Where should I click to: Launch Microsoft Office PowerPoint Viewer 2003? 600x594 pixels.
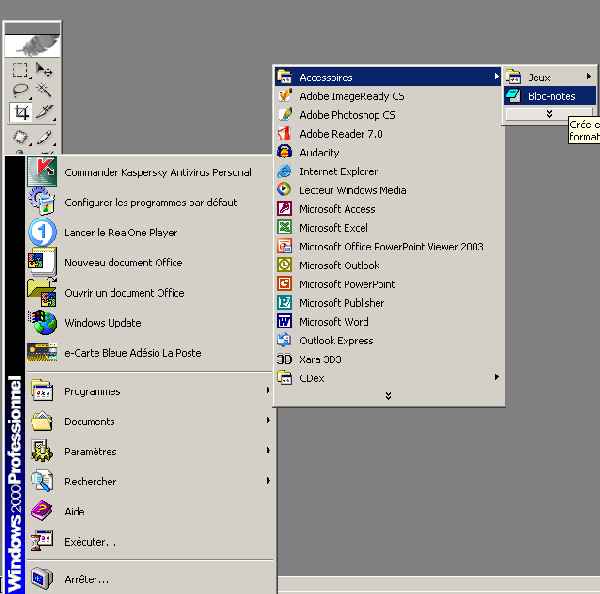coord(388,246)
